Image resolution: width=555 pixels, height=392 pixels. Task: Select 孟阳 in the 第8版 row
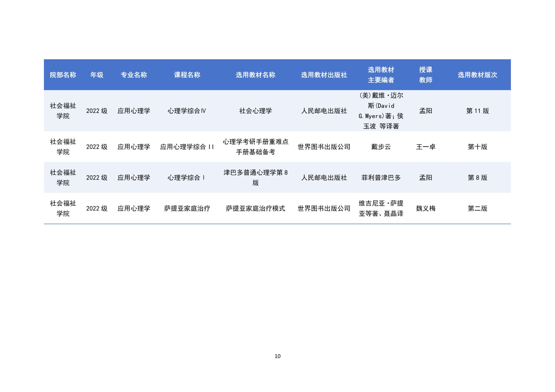(425, 178)
